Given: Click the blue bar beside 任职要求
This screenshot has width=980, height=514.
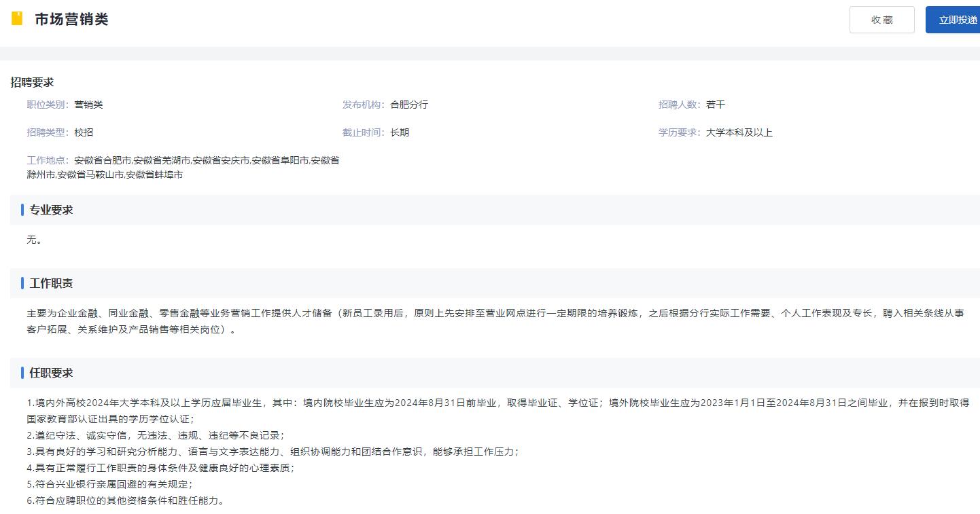Looking at the screenshot, I should click(22, 373).
